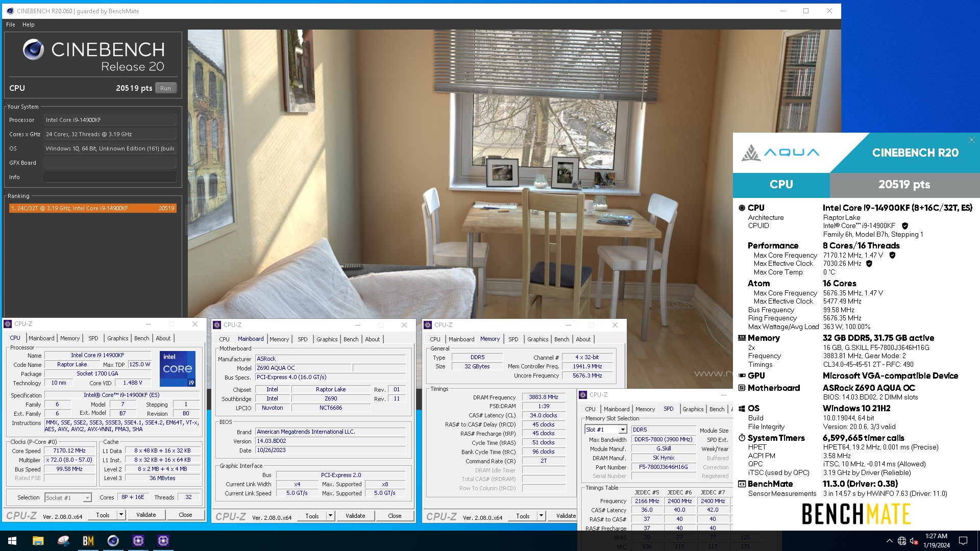Open About tab in CPU-Z Mainboard window
This screenshot has width=980, height=551.
(373, 339)
